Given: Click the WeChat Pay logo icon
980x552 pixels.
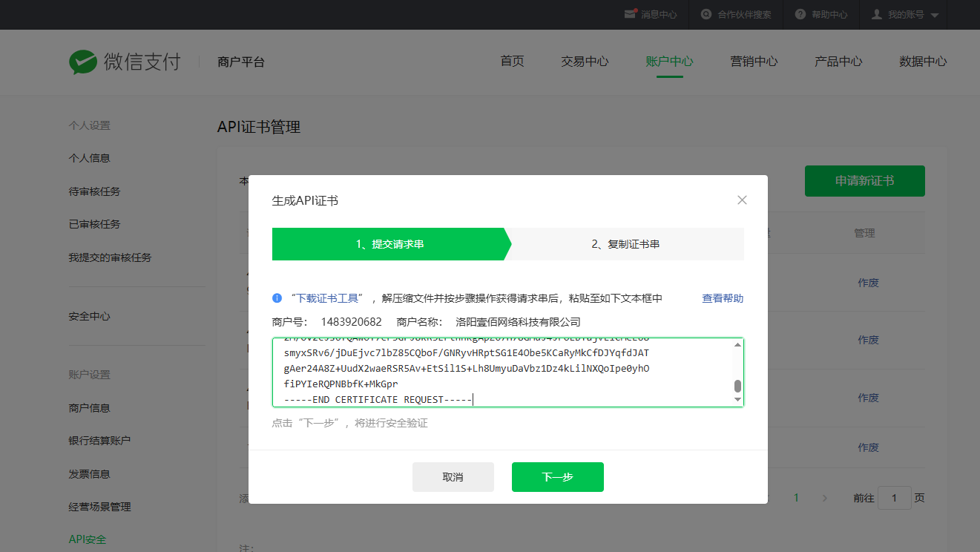Looking at the screenshot, I should click(83, 62).
